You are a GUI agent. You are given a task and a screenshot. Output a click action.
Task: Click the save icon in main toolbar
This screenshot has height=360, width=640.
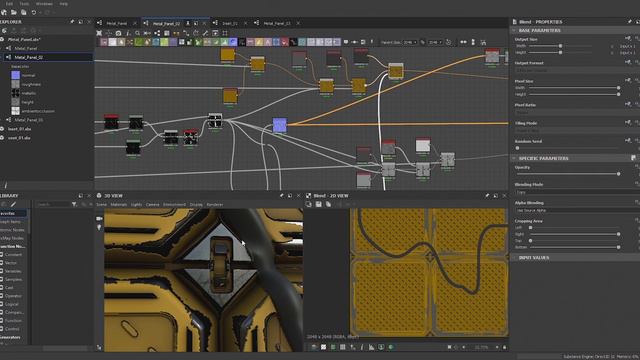[24, 13]
